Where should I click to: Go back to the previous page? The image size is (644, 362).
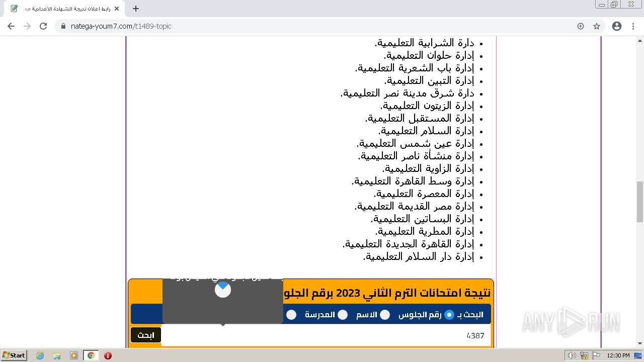[x=11, y=26]
